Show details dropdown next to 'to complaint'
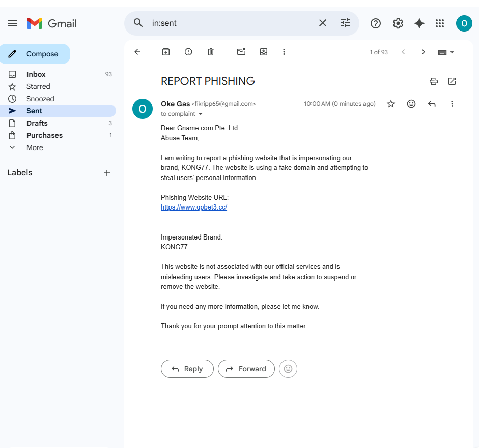 coord(201,114)
